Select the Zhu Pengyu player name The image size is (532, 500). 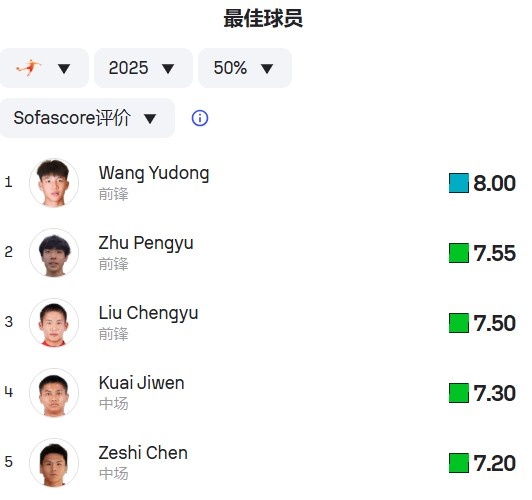tap(146, 243)
